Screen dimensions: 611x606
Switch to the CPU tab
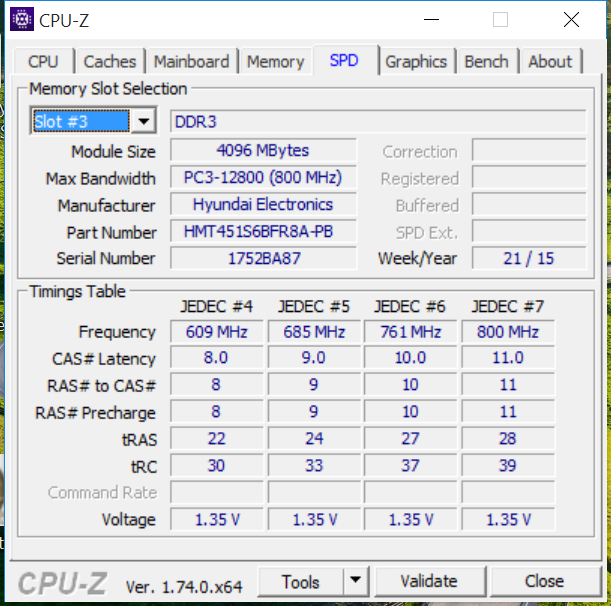(x=43, y=62)
